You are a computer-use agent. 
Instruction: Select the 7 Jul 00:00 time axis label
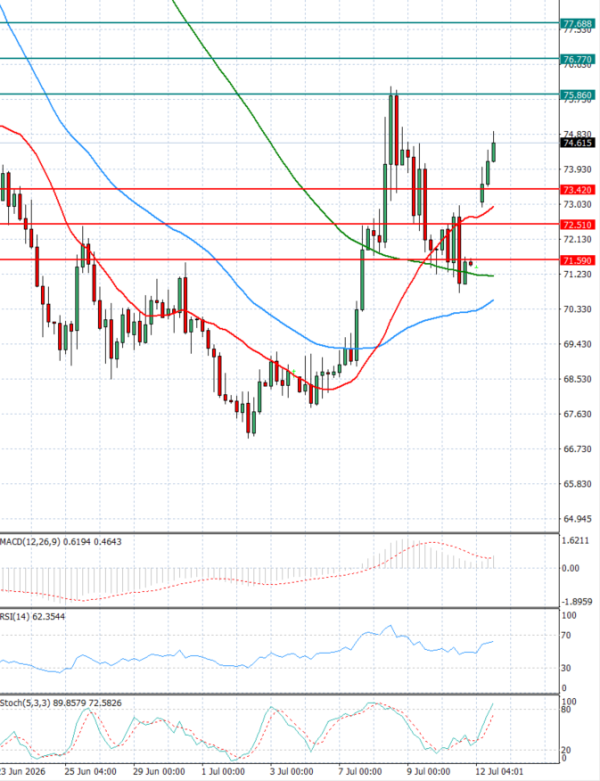click(x=360, y=772)
